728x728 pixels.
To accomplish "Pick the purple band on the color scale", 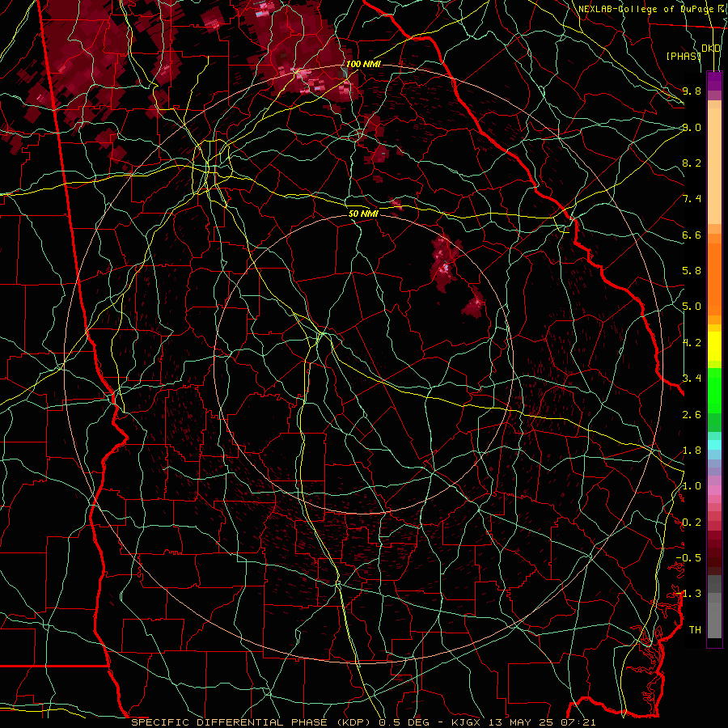I will [714, 82].
